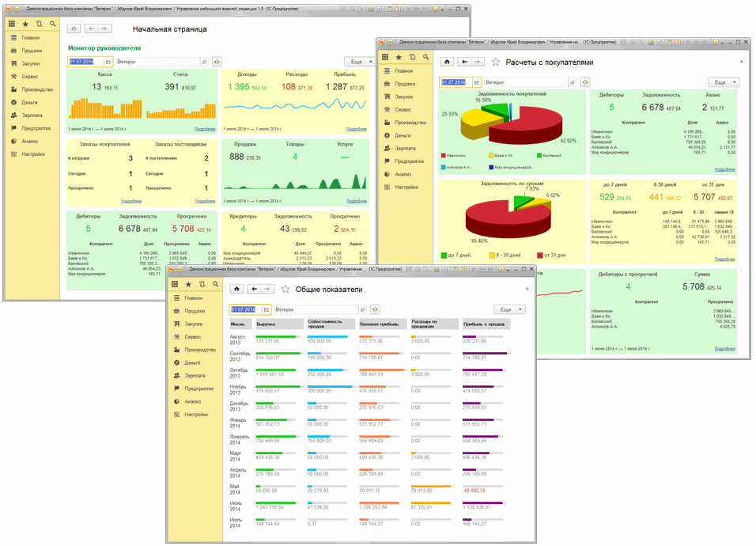Close the Общие показатели page tab
Image resolution: width=756 pixels, height=546 pixels.
pos(527,289)
